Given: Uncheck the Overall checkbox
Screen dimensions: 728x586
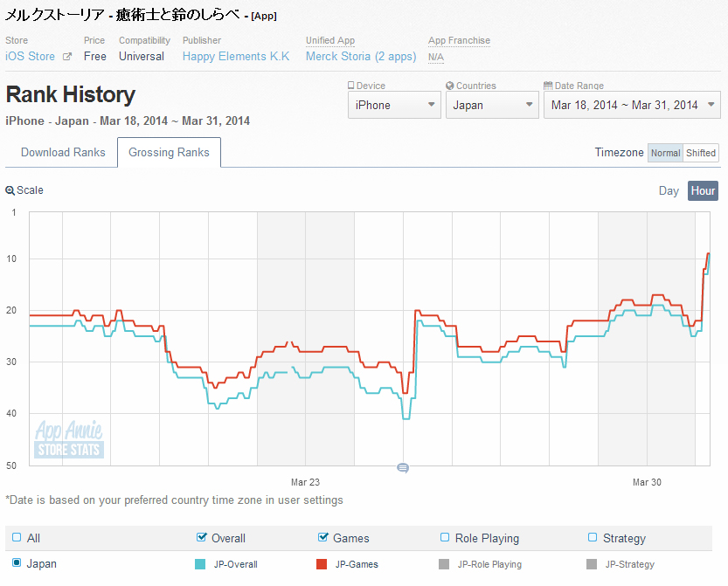Looking at the screenshot, I should [x=203, y=538].
